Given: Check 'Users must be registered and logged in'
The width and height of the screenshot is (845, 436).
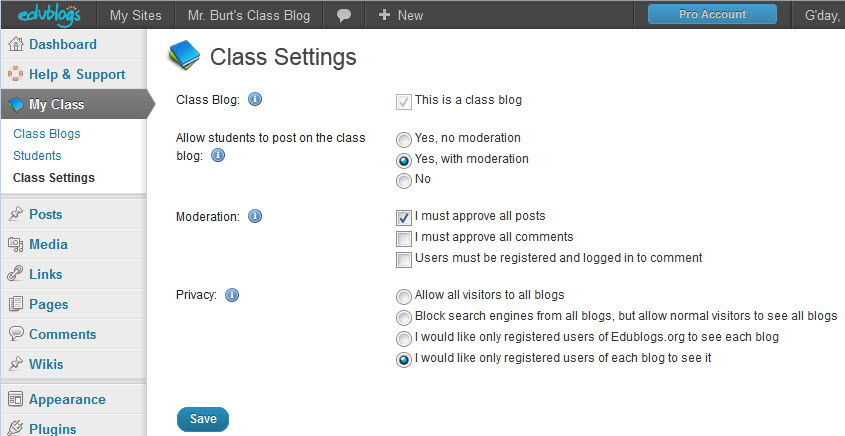Looking at the screenshot, I should (x=404, y=259).
